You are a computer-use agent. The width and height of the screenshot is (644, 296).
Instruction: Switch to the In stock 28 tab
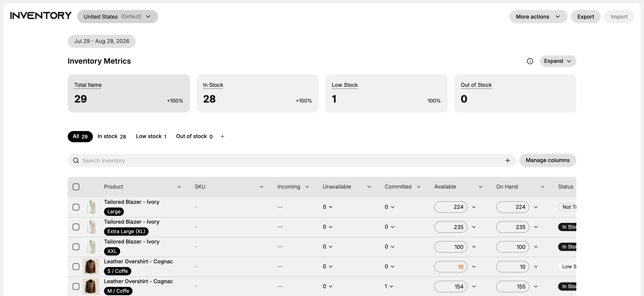click(112, 136)
